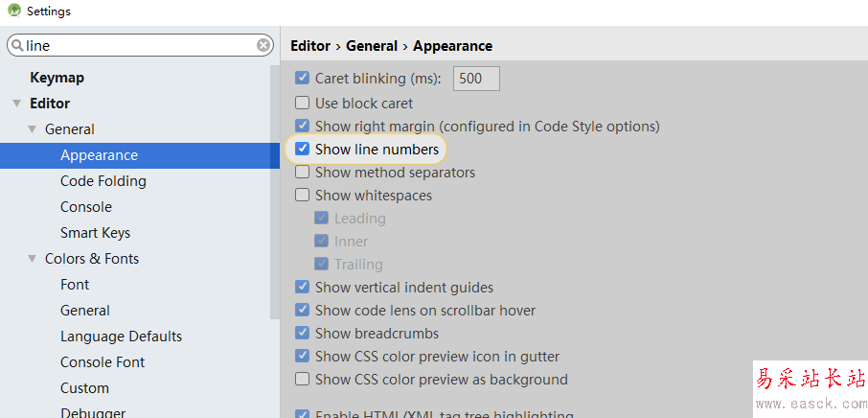This screenshot has height=418, width=868.
Task: Open the Code Folding settings page
Action: pyautogui.click(x=103, y=181)
